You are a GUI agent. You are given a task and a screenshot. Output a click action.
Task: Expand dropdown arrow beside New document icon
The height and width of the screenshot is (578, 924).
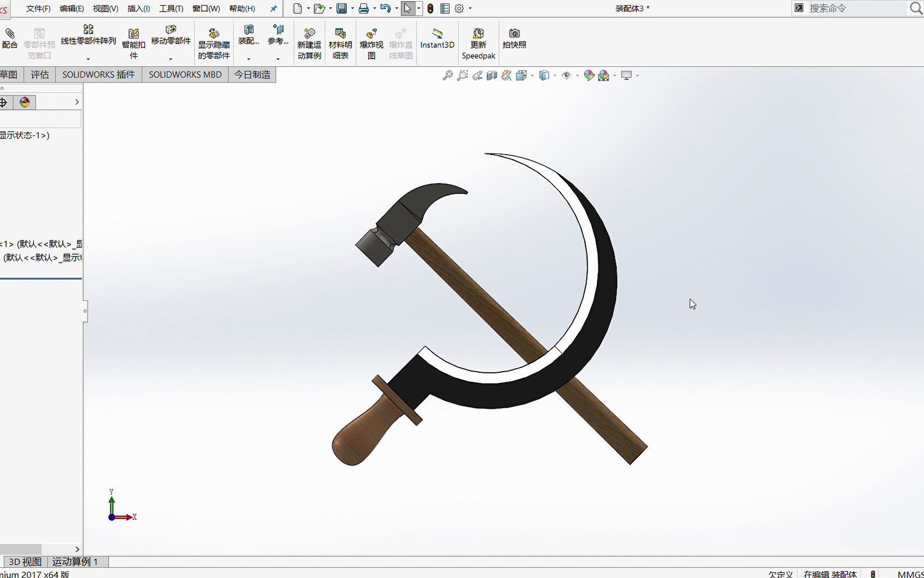pyautogui.click(x=308, y=8)
